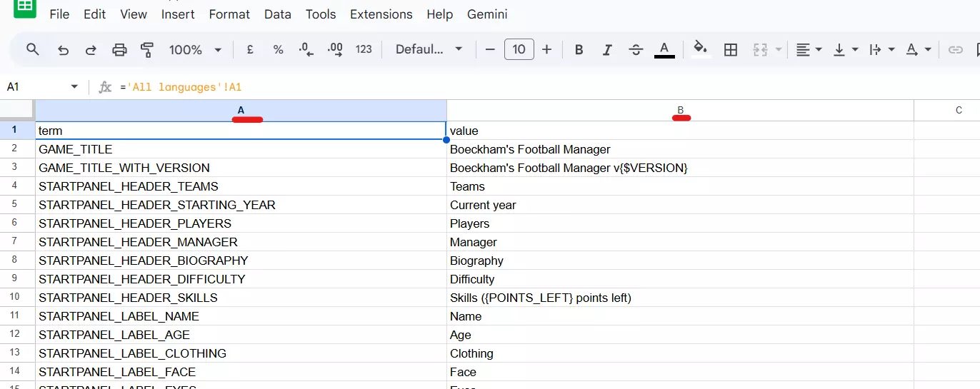Activate the paint format tool

click(147, 49)
